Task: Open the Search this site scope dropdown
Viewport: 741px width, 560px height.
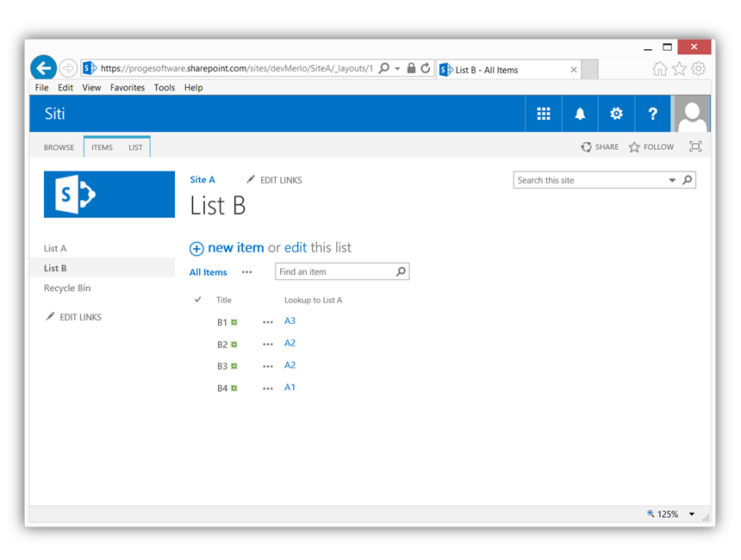Action: tap(673, 179)
